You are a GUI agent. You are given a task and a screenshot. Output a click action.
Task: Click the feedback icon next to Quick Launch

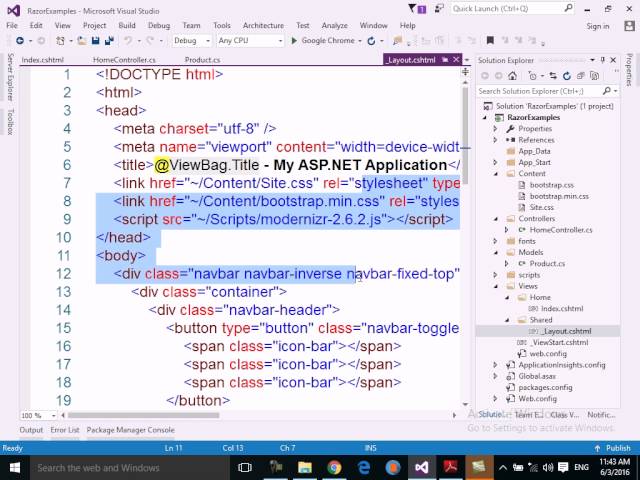click(439, 9)
